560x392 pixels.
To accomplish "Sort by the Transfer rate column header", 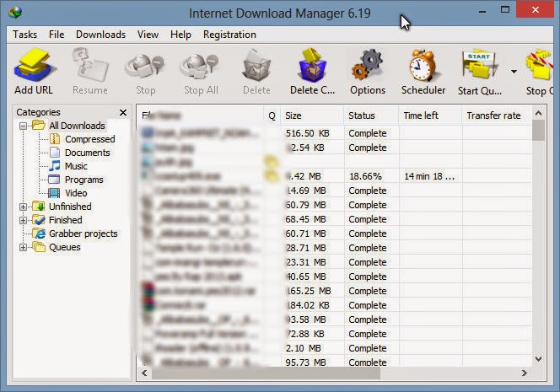I will [497, 115].
